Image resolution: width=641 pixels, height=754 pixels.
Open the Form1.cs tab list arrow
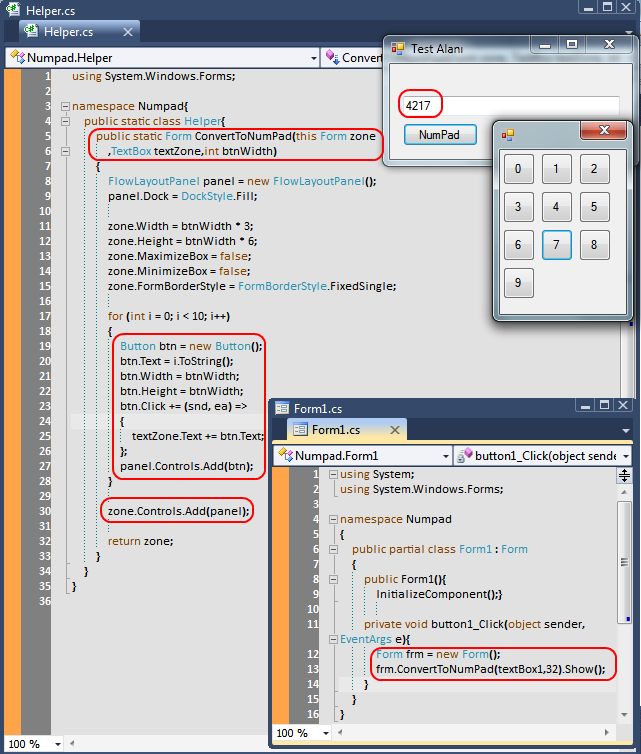click(625, 430)
